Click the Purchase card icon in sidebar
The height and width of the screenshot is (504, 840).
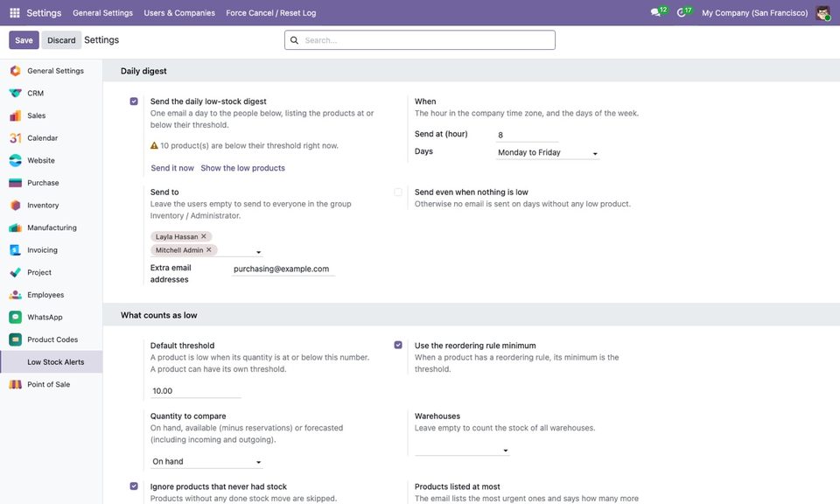16,183
